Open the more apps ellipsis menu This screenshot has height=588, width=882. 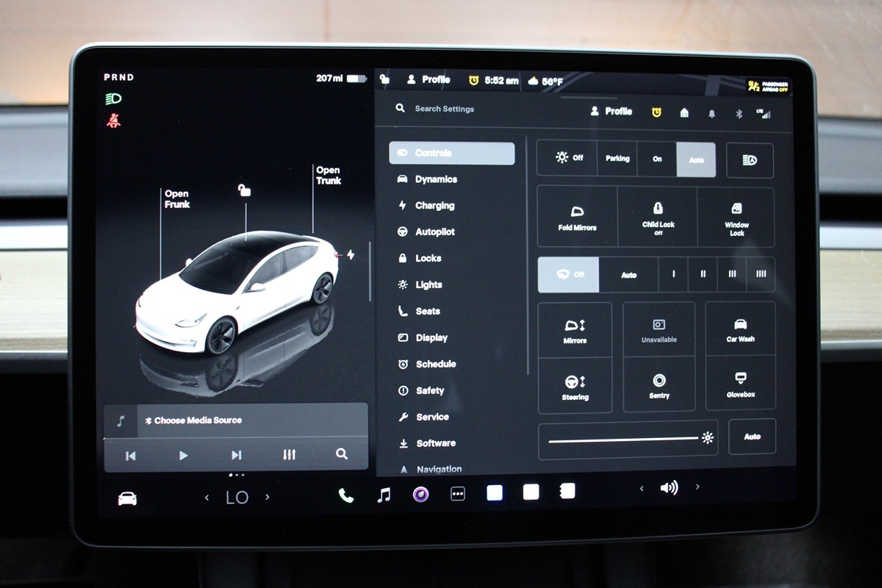[458, 495]
